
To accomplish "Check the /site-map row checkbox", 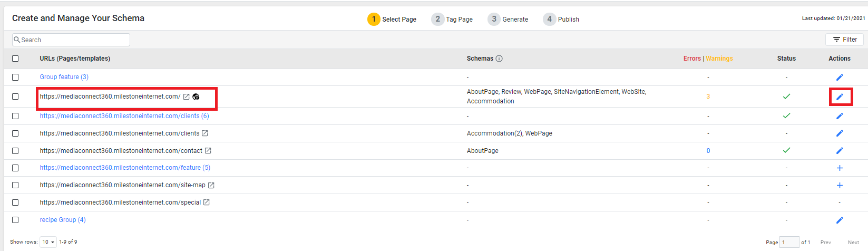I will click(15, 185).
